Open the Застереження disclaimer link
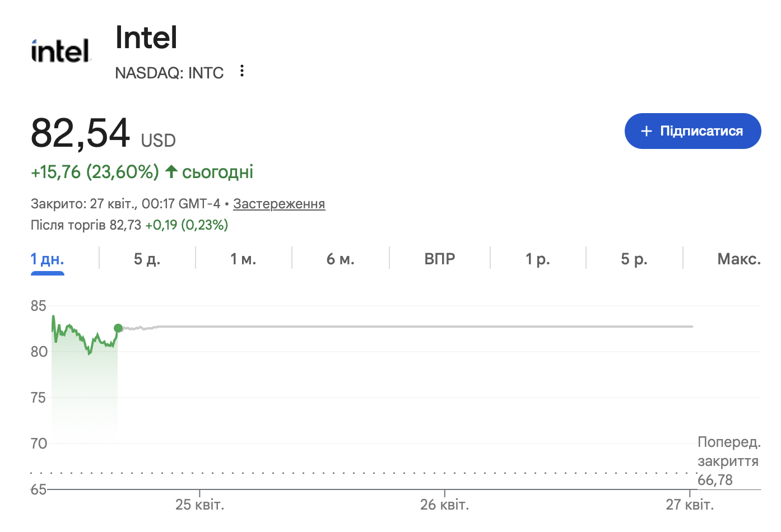This screenshot has height=532, width=781. tap(279, 204)
